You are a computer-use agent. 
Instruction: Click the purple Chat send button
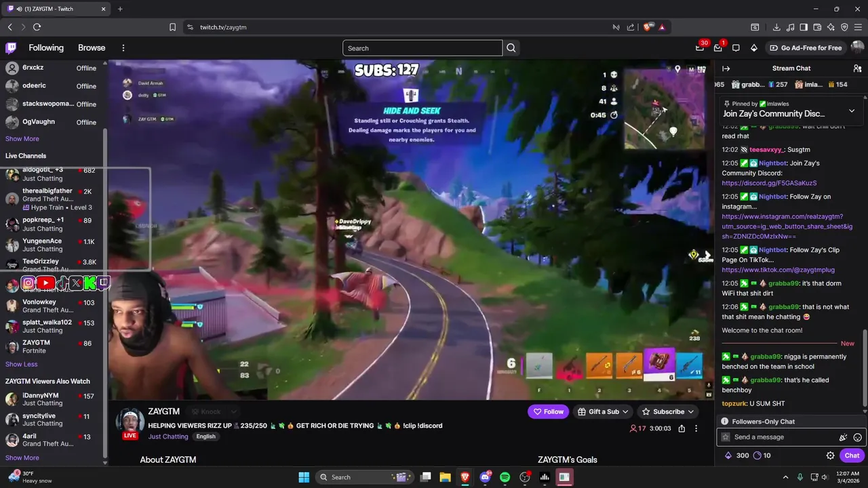click(852, 455)
